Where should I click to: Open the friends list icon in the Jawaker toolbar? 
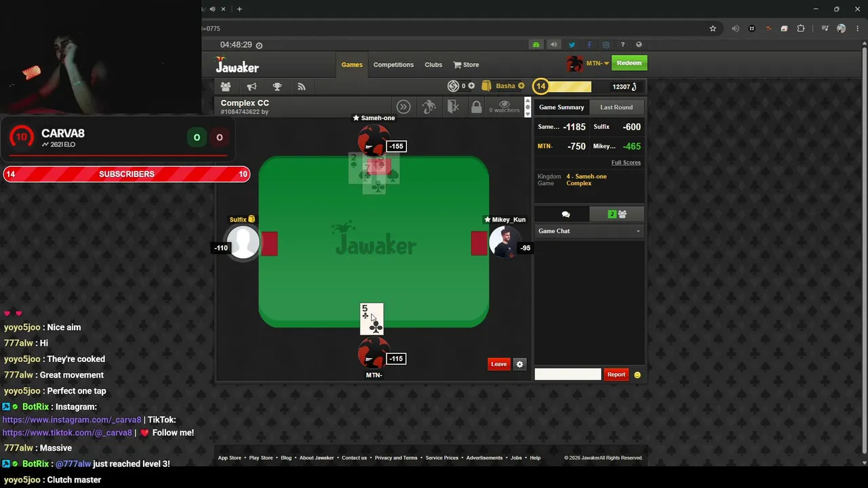pos(226,87)
